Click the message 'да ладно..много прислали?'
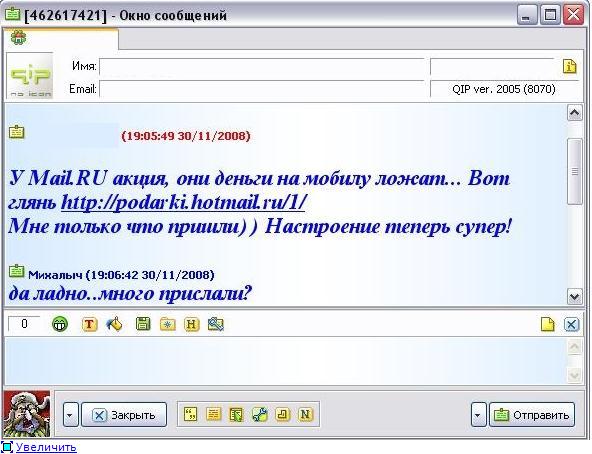592x454 pixels. (130, 293)
